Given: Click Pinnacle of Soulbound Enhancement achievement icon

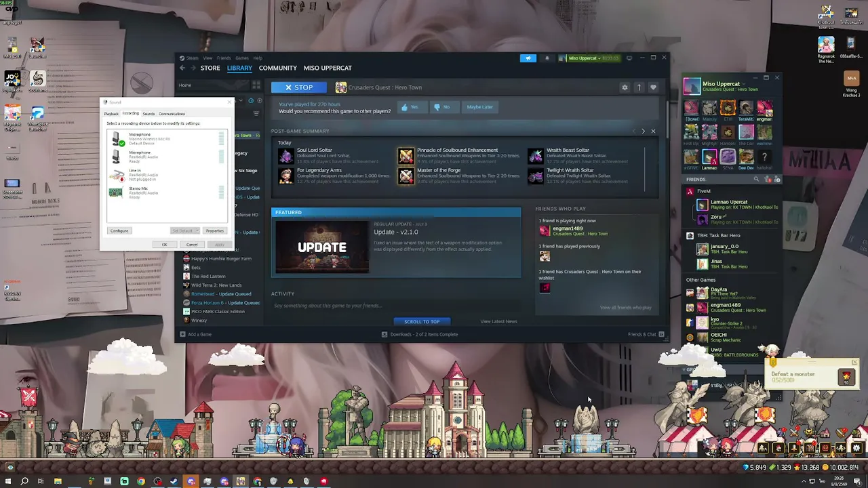Looking at the screenshot, I should (406, 156).
